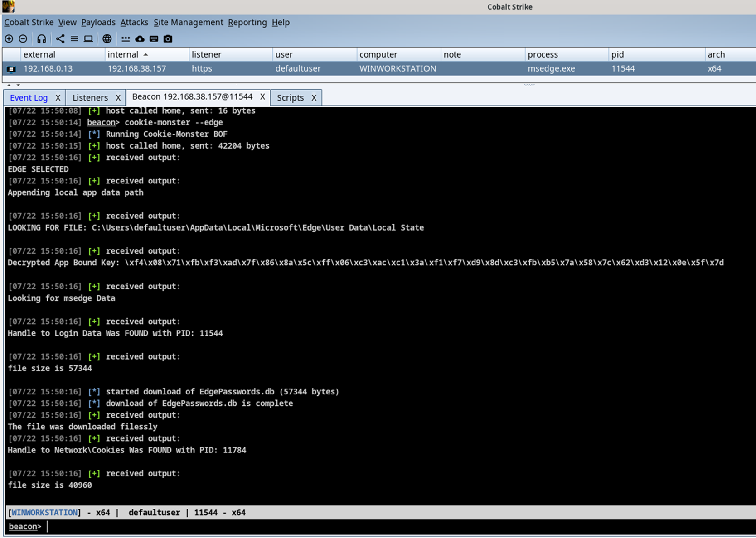
Task: Click the 'file size is 40960' output line
Action: [x=50, y=485]
